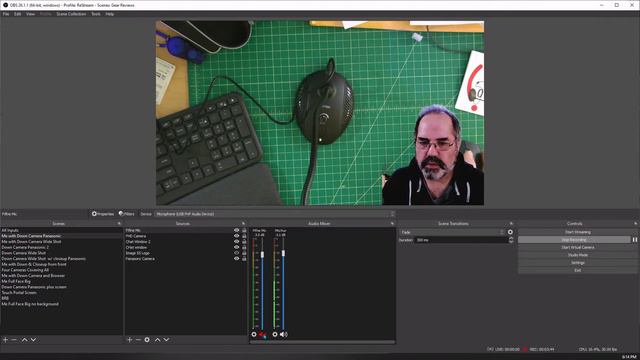Open Fifine Mic audio settings gear
Image resolution: width=640 pixels, height=360 pixels.
point(254,334)
